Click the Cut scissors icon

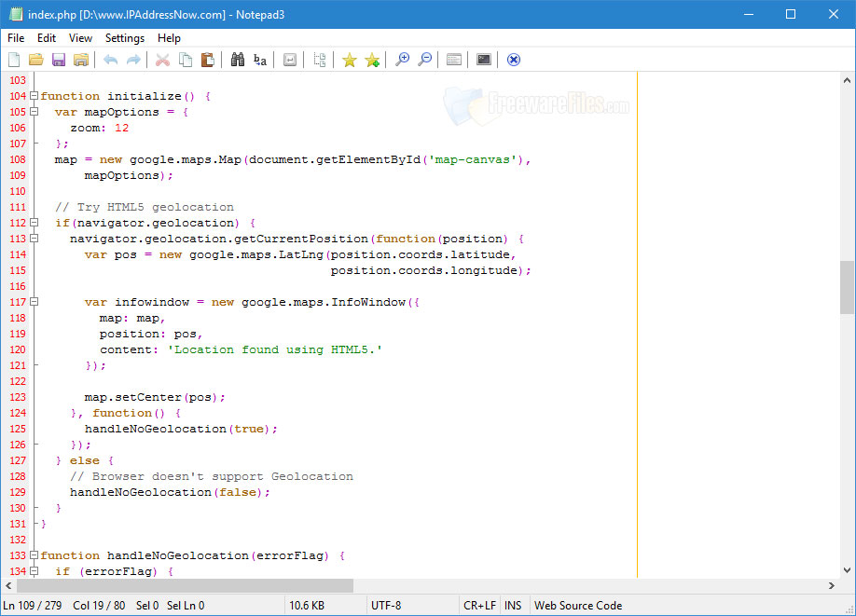(162, 60)
